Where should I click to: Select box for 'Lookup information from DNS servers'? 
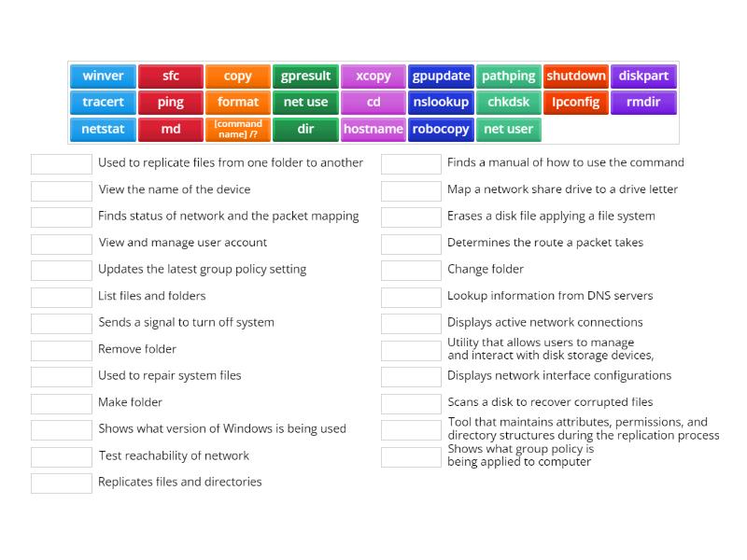411,297
